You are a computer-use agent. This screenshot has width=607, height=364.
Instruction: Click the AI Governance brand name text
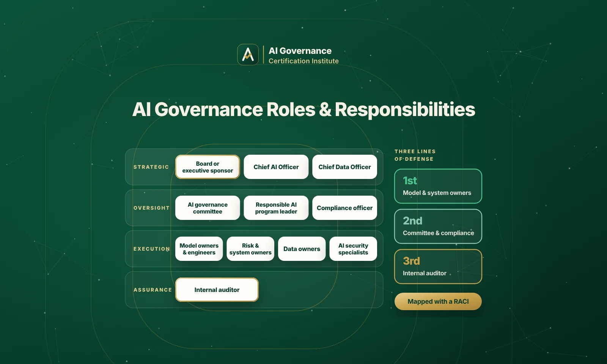300,51
